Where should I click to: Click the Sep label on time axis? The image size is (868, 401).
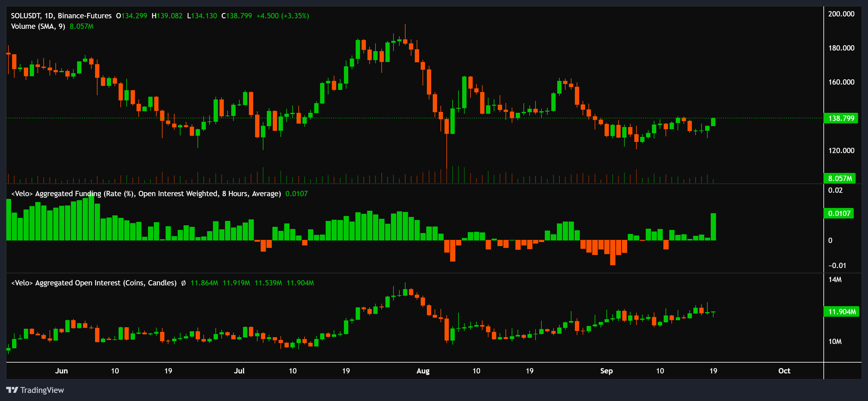(606, 371)
